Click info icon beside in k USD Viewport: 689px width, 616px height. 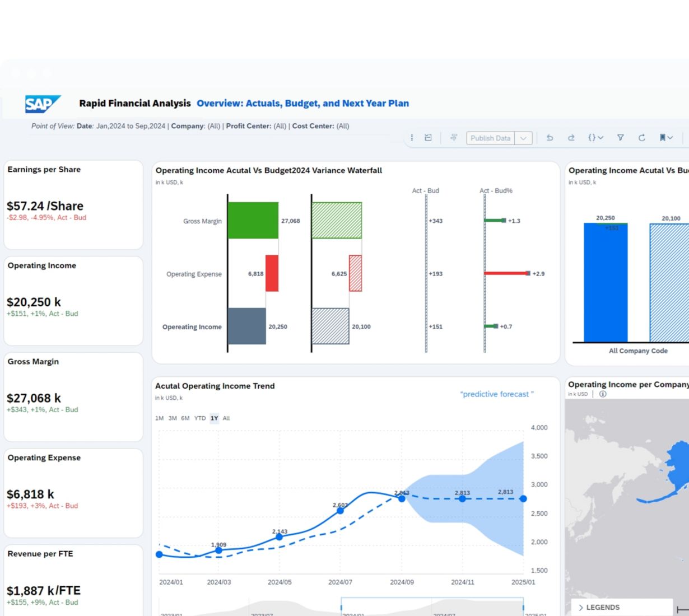(x=603, y=394)
